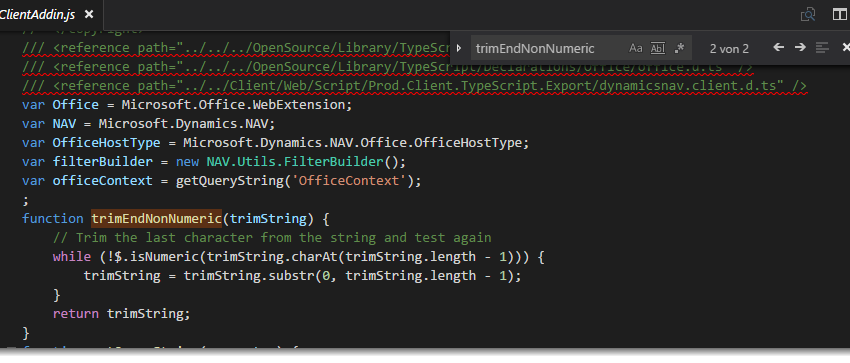
Task: Toggle Match Whole Word option
Action: coord(658,48)
